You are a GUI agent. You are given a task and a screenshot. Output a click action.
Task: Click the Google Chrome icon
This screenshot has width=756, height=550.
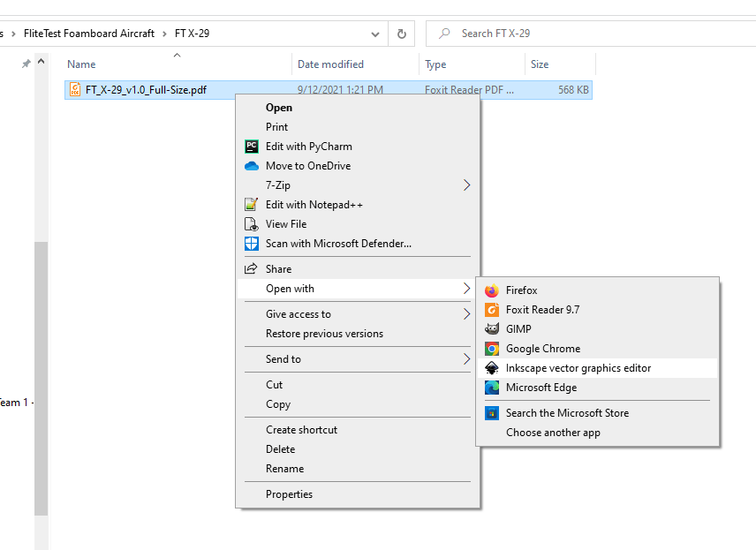pyautogui.click(x=492, y=349)
